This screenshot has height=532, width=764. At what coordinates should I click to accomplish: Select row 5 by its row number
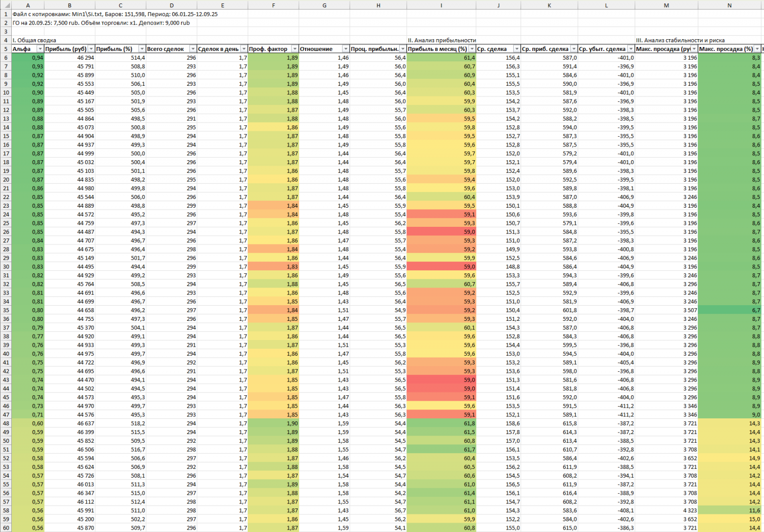pos(6,49)
